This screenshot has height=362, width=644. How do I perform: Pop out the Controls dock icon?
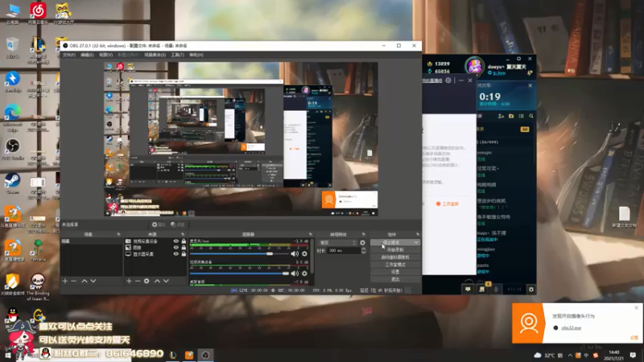418,234
